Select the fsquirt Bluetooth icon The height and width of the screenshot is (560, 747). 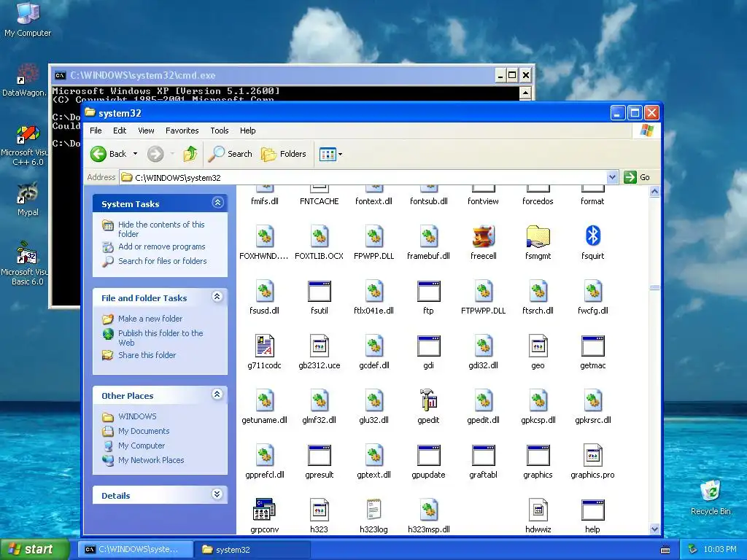592,237
